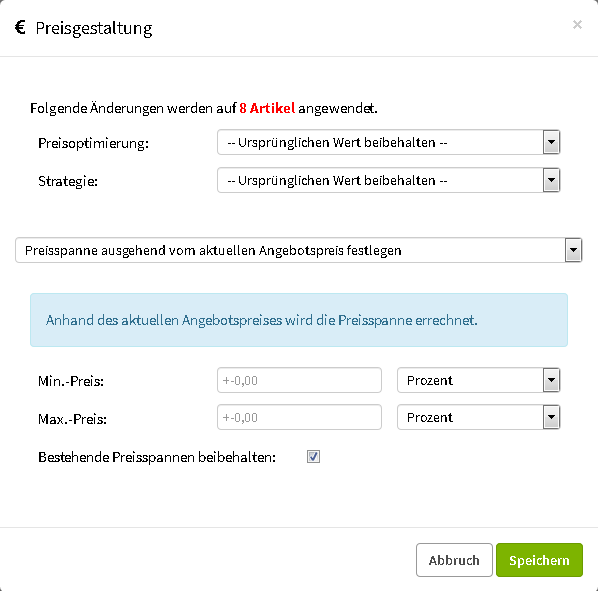Uncheck Bestehende Preisspannen beibehalten checkbox
This screenshot has width=598, height=591.
tap(313, 456)
